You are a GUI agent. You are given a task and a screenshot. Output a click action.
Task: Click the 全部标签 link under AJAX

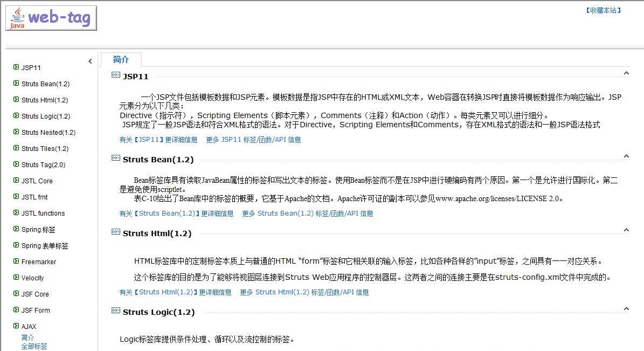coord(34,346)
